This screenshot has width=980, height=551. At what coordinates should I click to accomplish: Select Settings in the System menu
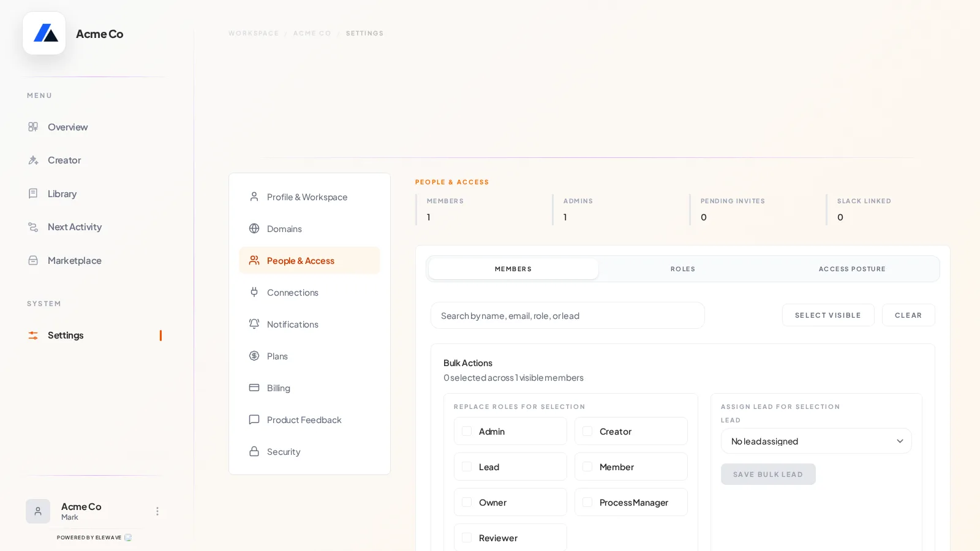pyautogui.click(x=95, y=335)
